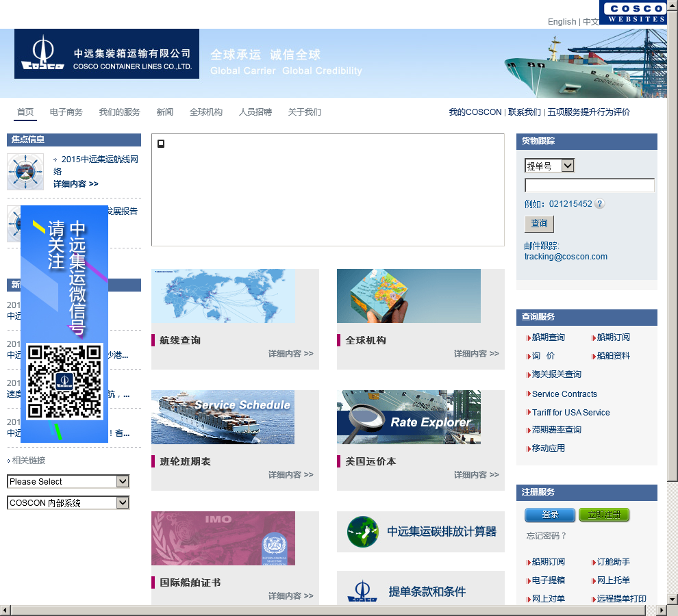The image size is (678, 616).
Task: Click the help question mark icon
Action: point(599,203)
